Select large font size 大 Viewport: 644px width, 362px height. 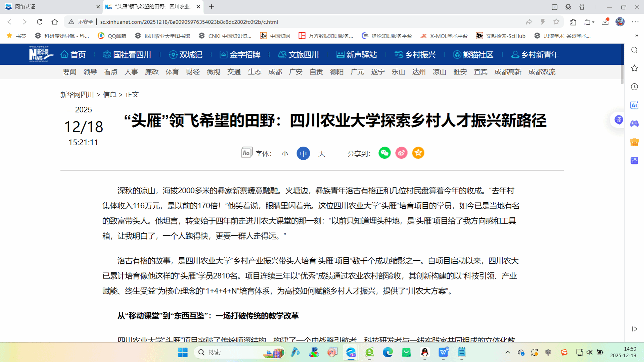coord(322,154)
